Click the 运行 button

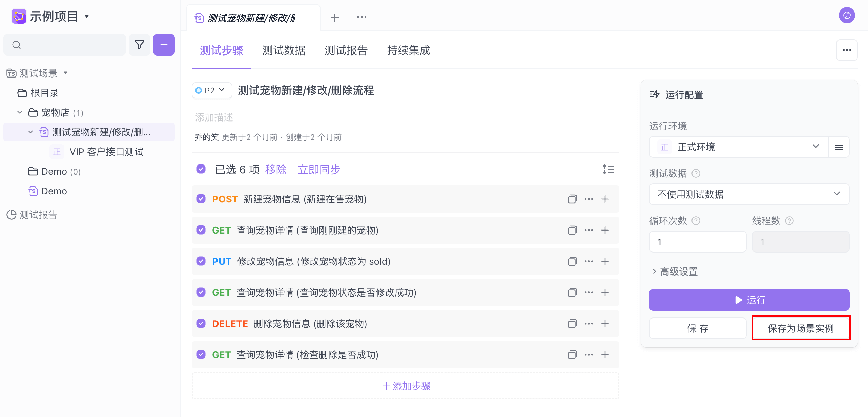click(x=749, y=300)
